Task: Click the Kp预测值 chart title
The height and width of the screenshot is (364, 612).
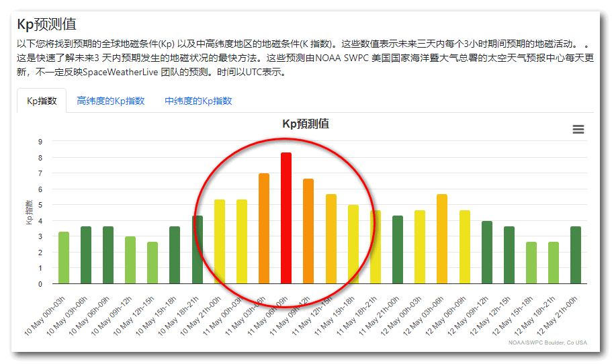Action: pos(306,124)
